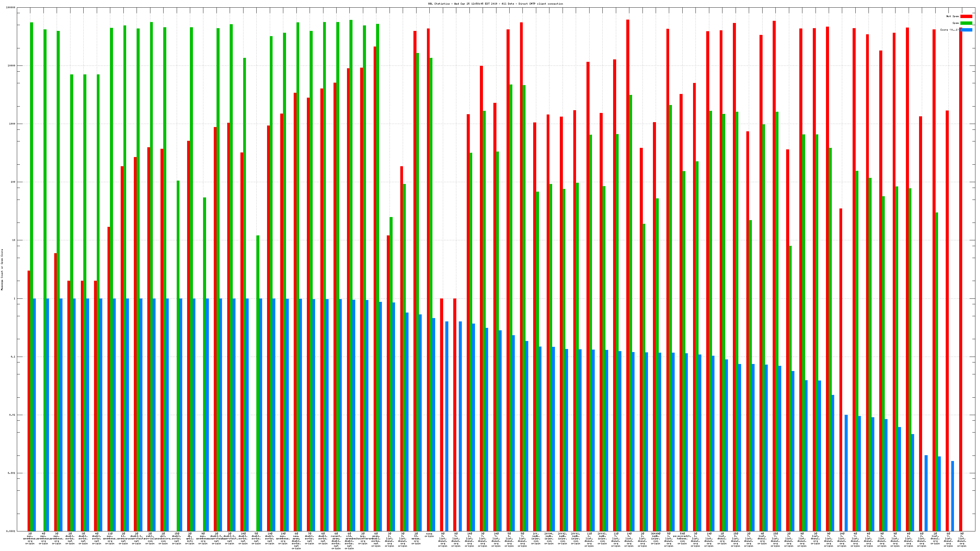
Task: Click the 10000 y-axis tick label
Action: coord(12,66)
